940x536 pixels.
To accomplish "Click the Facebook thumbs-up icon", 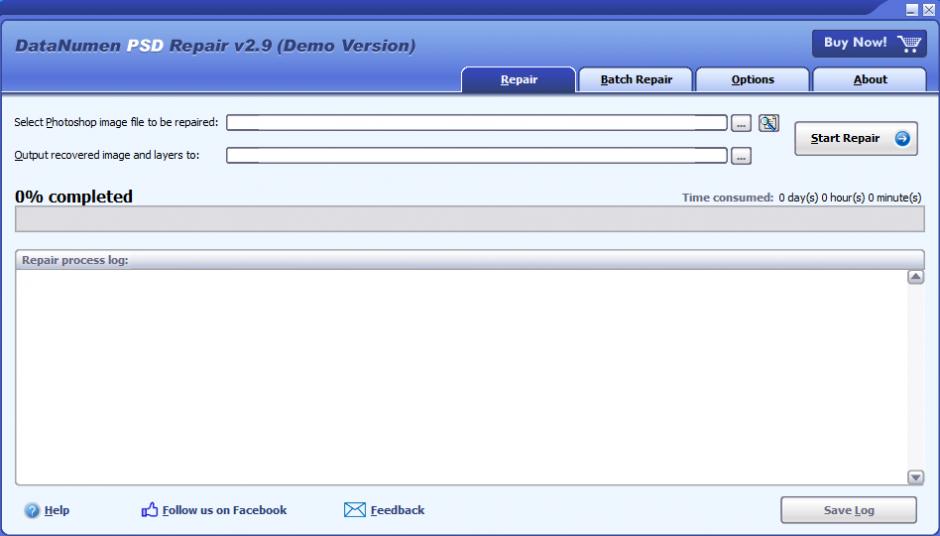I will point(149,510).
